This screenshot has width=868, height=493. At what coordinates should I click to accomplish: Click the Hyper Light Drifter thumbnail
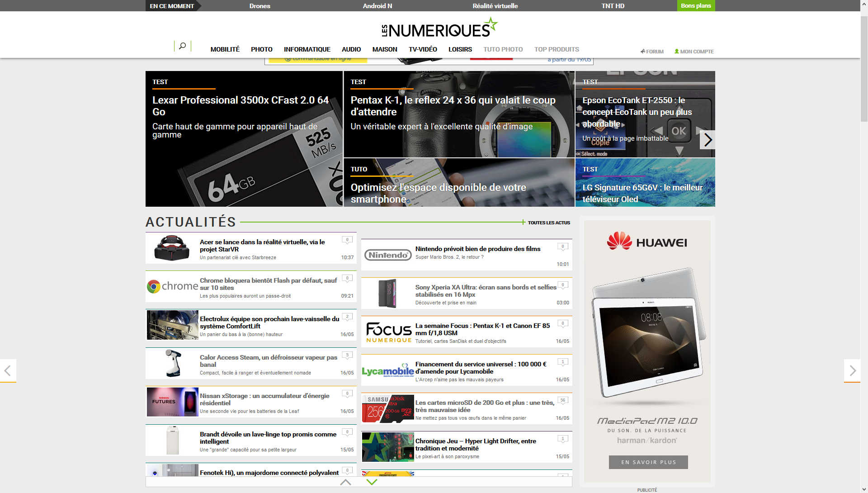(x=388, y=447)
